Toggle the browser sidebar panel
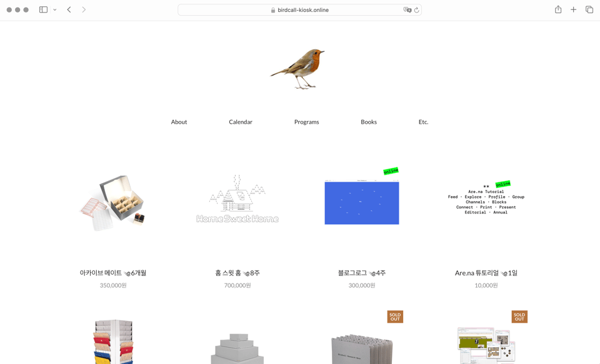 [x=43, y=9]
